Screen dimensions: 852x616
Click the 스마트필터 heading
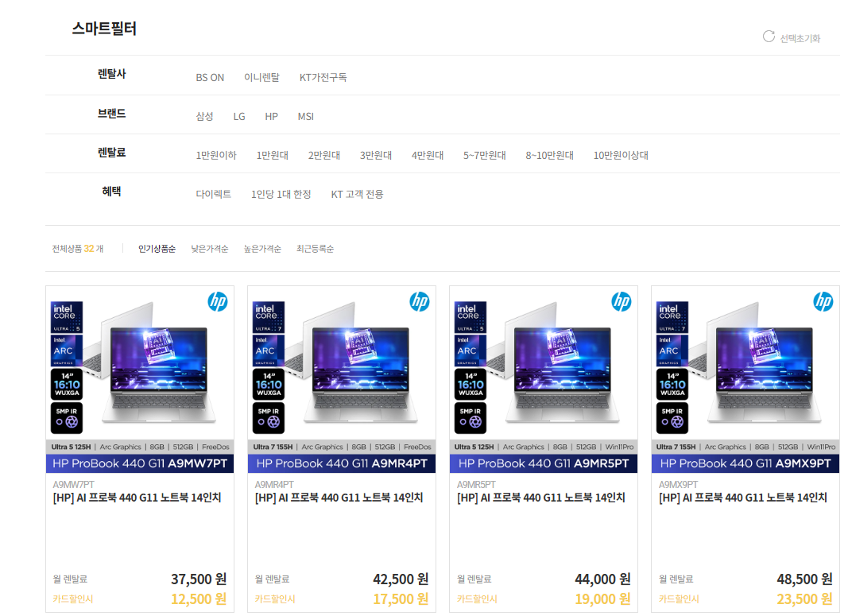pyautogui.click(x=104, y=29)
